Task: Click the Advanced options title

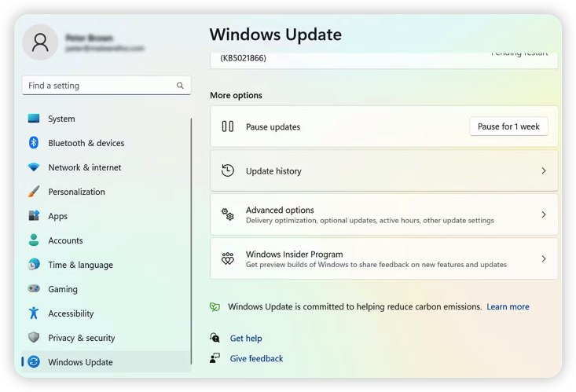Action: point(280,210)
